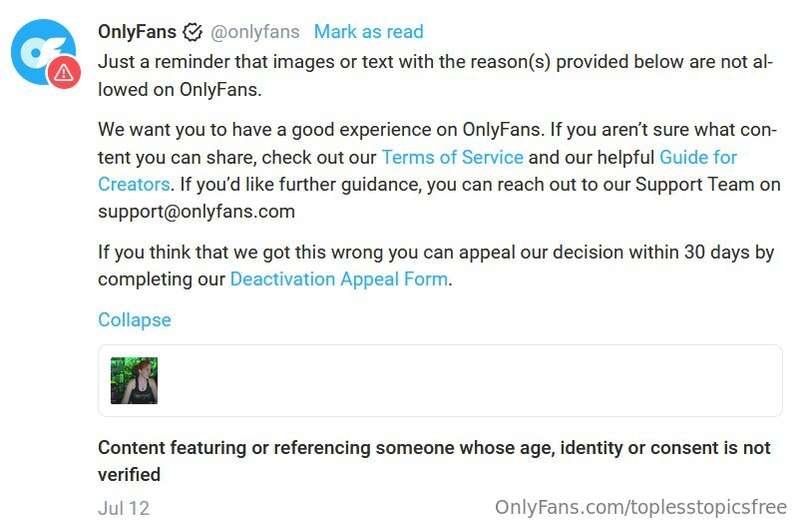Click the 'Just a reminder' opening paragraph
Viewport: 800px width, 532px height.
[x=436, y=75]
